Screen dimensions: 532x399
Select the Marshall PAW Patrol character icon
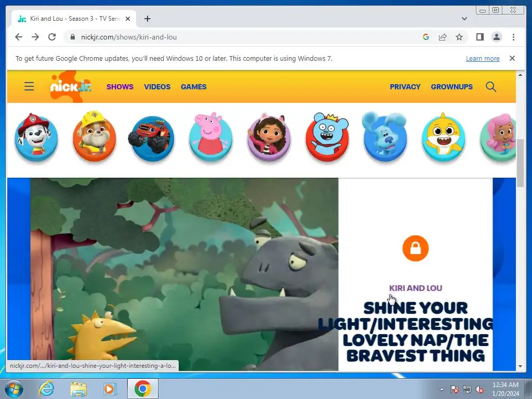pyautogui.click(x=36, y=137)
